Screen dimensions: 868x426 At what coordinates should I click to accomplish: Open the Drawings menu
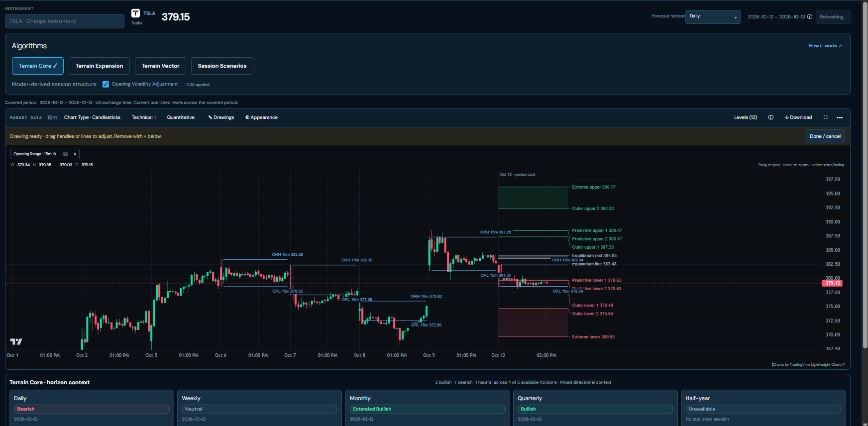221,117
